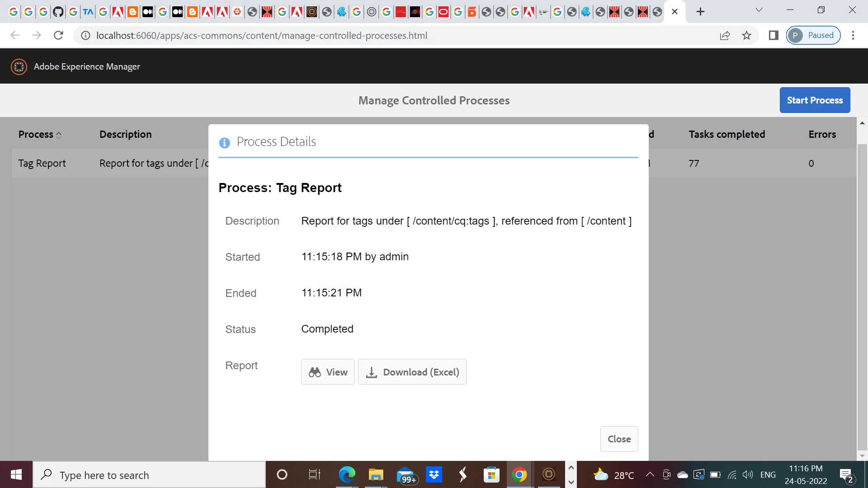Click the Adobe Experience Manager logo icon
868x488 pixels.
[19, 67]
